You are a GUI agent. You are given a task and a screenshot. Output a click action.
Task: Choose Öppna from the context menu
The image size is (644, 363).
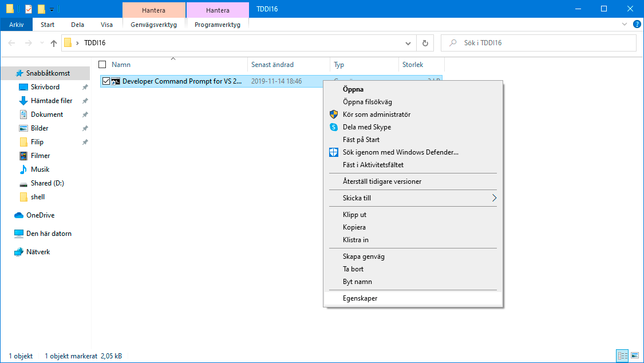pyautogui.click(x=413, y=89)
